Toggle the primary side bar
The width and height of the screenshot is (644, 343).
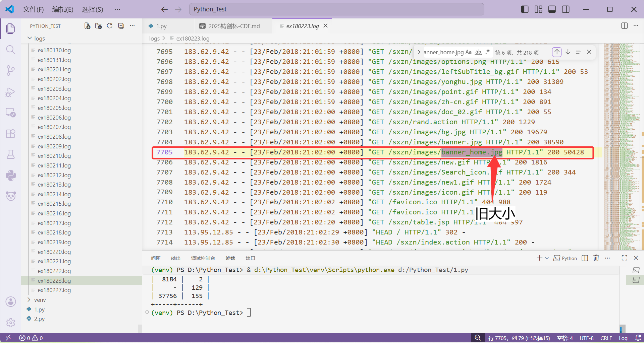(x=525, y=9)
